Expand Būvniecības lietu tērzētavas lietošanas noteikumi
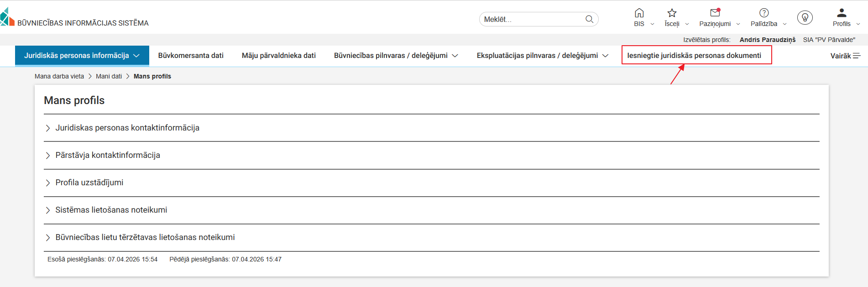Screen dimensions: 868x287 point(145,237)
